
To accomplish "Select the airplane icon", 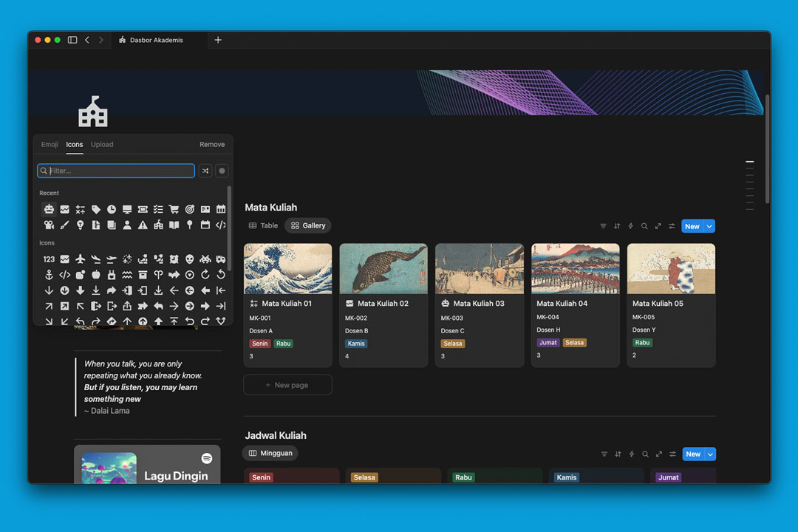I will coord(80,259).
